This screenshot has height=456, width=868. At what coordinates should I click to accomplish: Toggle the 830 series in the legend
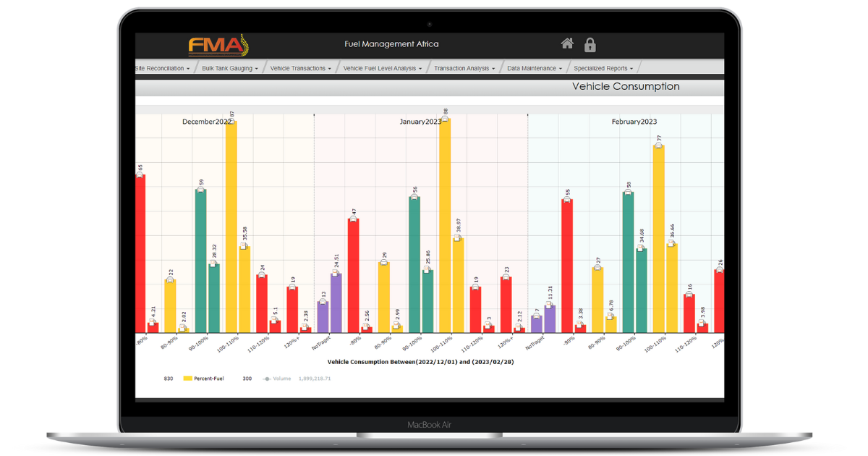click(x=170, y=378)
